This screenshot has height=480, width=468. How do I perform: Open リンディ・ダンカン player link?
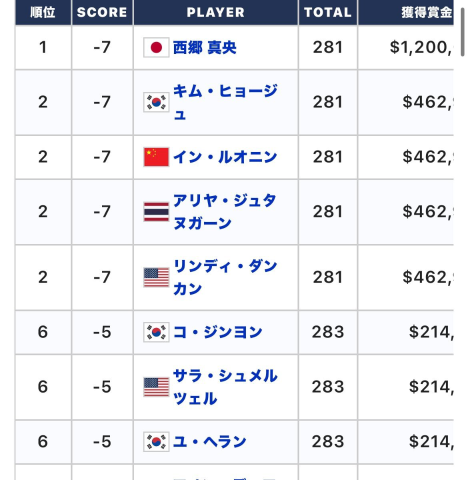[225, 277]
